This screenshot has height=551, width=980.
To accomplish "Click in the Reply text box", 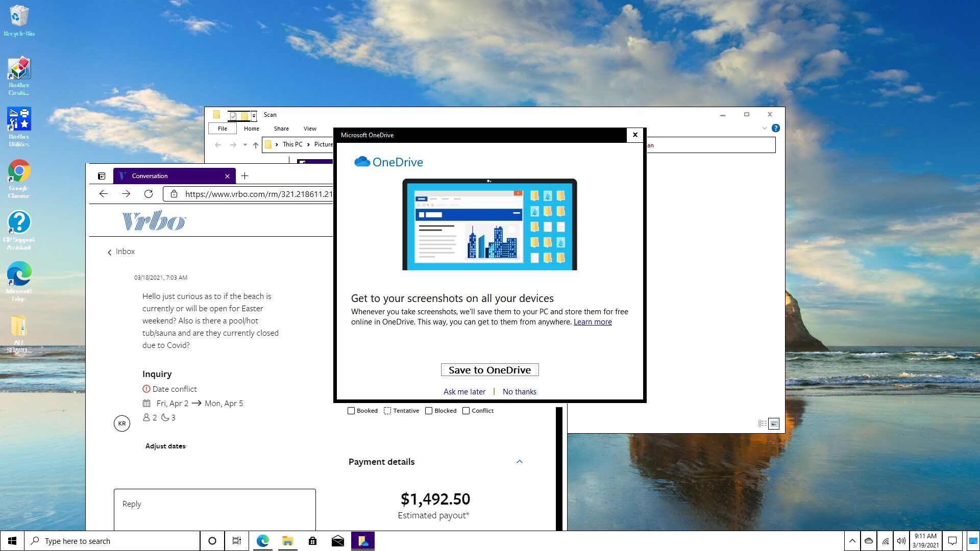I will (x=214, y=509).
